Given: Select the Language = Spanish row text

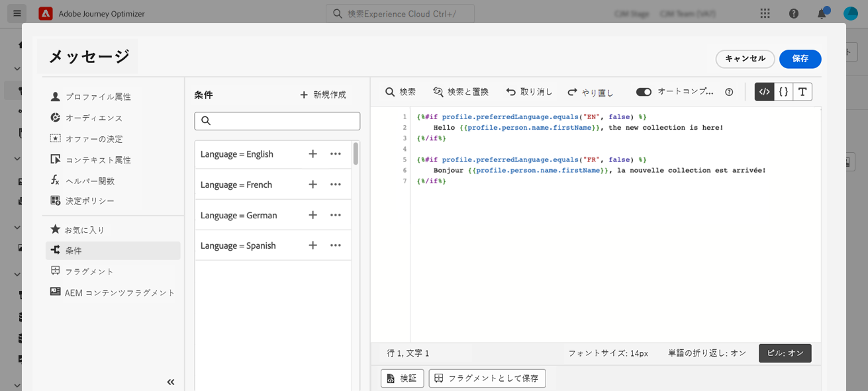Looking at the screenshot, I should coord(238,245).
